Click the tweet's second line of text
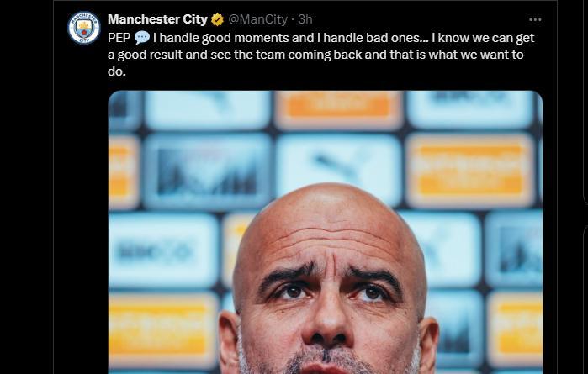The image size is (588, 374). pos(315,55)
